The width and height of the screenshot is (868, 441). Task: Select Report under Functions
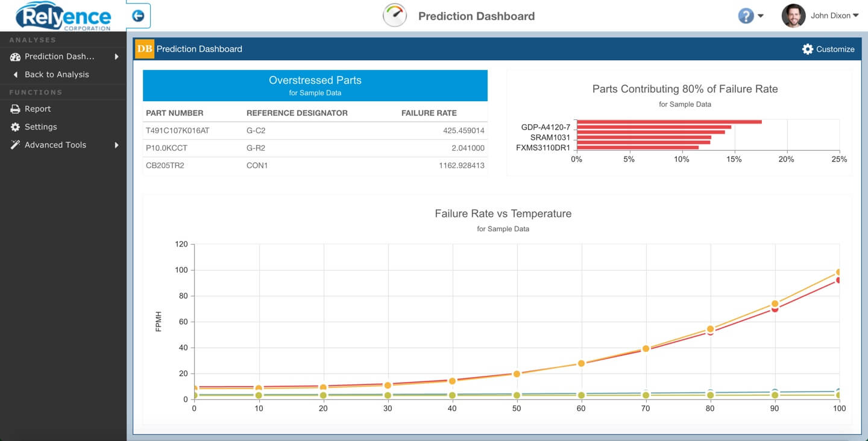pos(37,109)
